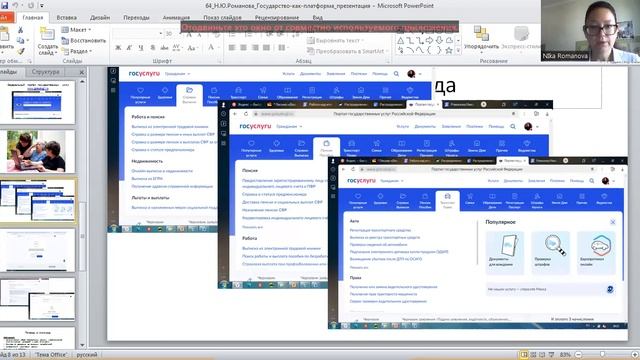Viewport: 640px width, 360px height.
Task: Select the left brace shape
Action: click(x=429, y=50)
